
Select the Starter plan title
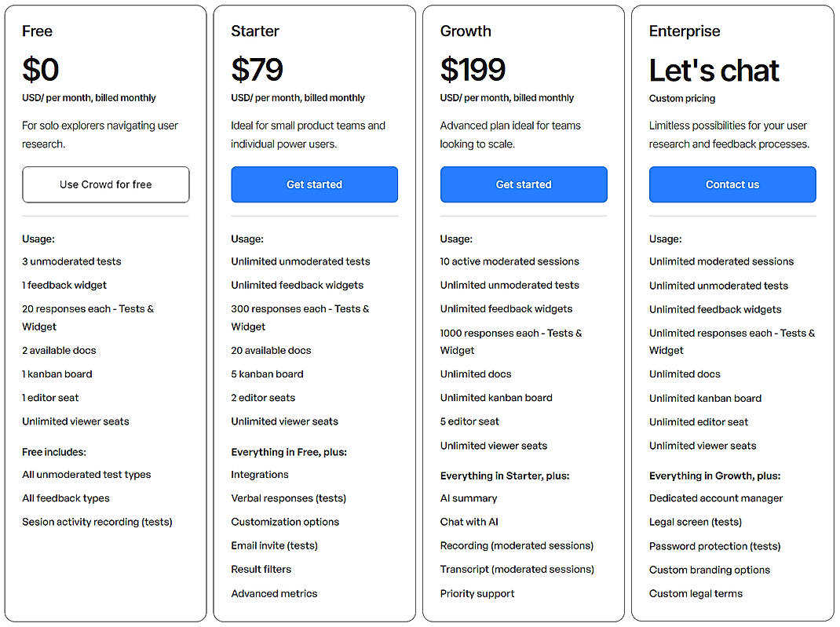point(254,31)
